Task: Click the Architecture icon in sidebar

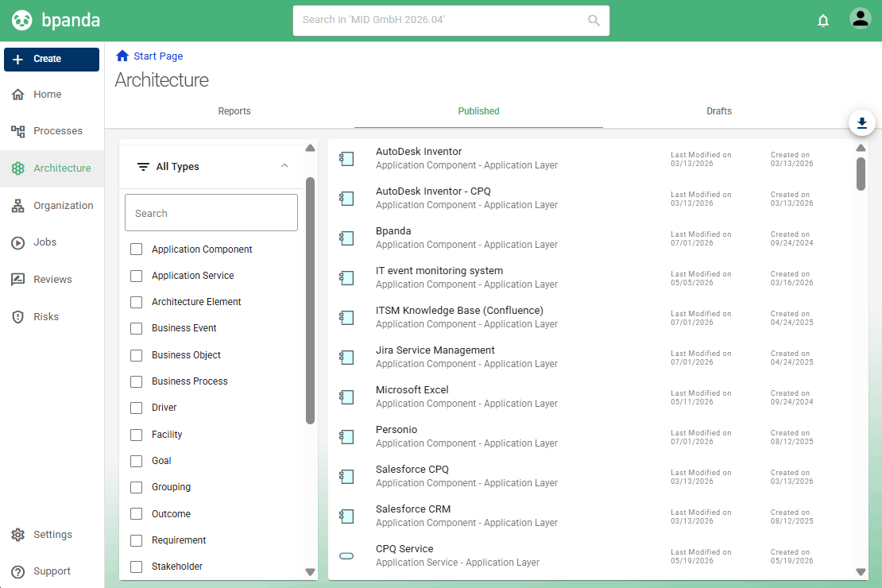Action: (x=18, y=168)
